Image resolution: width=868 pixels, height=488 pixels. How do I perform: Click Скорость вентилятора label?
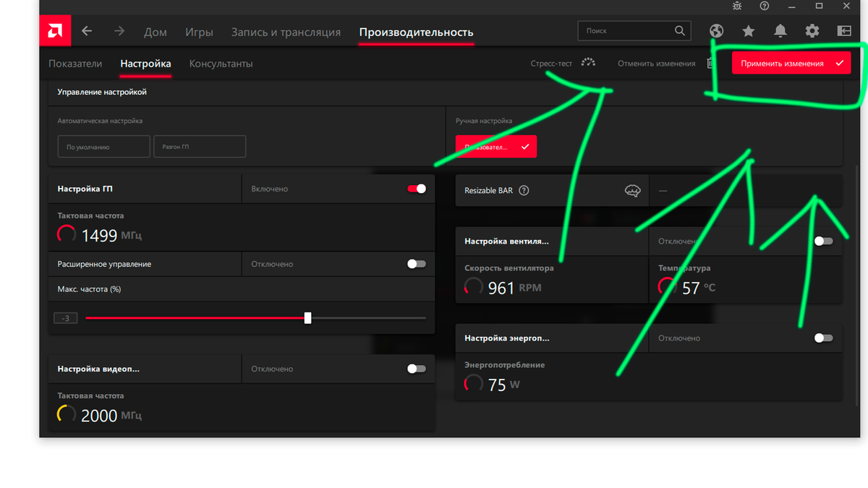click(509, 268)
